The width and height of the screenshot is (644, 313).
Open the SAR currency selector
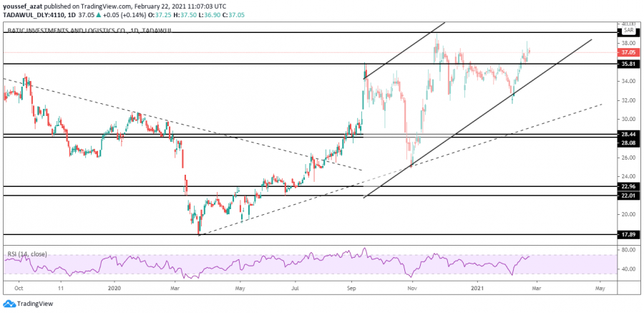[629, 30]
